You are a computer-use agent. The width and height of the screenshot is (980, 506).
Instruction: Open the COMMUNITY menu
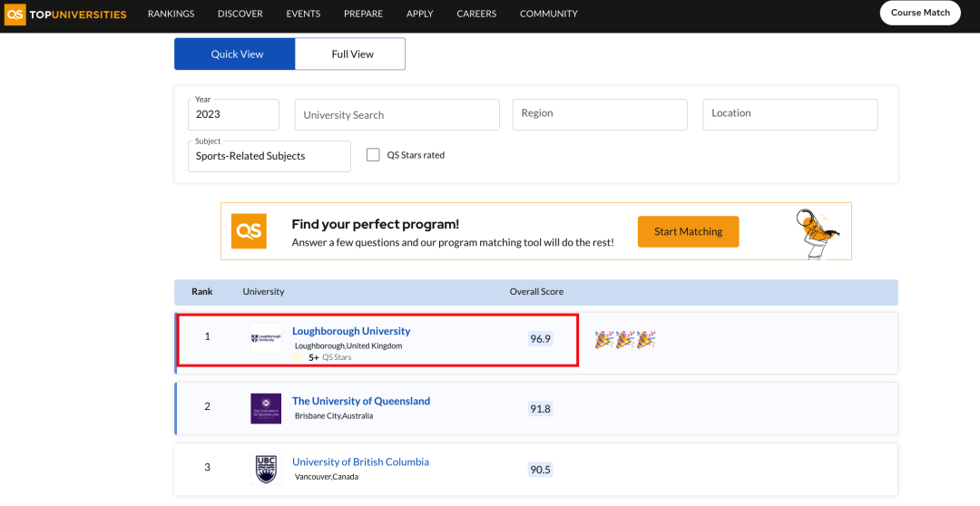point(549,13)
